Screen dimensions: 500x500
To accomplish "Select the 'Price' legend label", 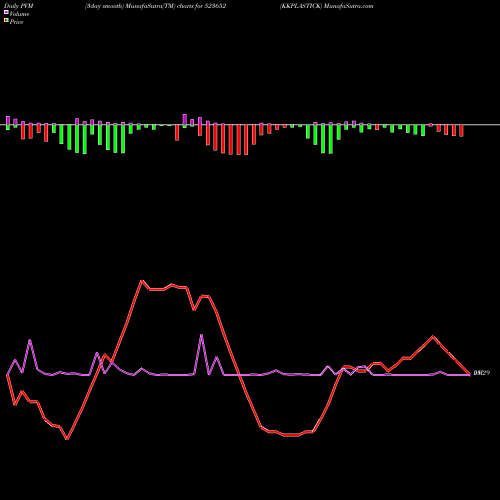I will coord(16,22).
